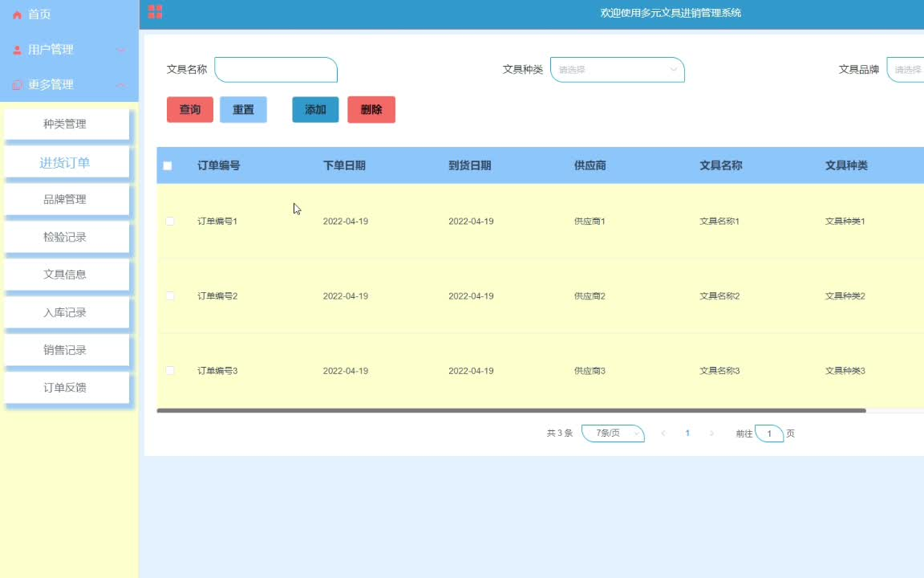The image size is (924, 578).
Task: Select 种类管理 in the sidebar
Action: pos(67,124)
